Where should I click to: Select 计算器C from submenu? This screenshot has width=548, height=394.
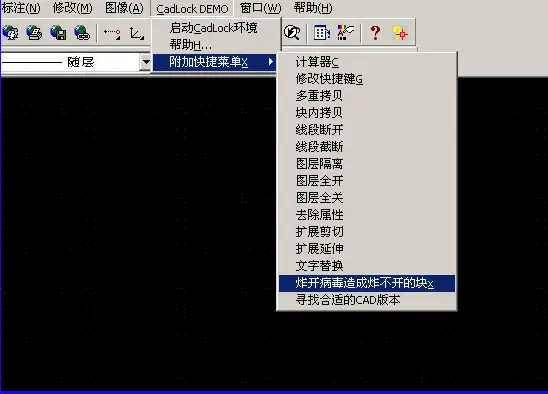367,62
